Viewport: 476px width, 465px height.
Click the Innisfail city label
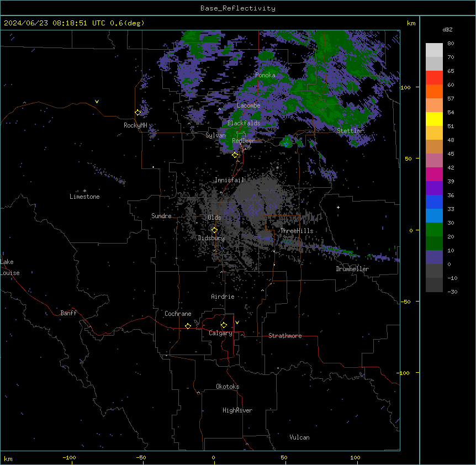pos(229,180)
